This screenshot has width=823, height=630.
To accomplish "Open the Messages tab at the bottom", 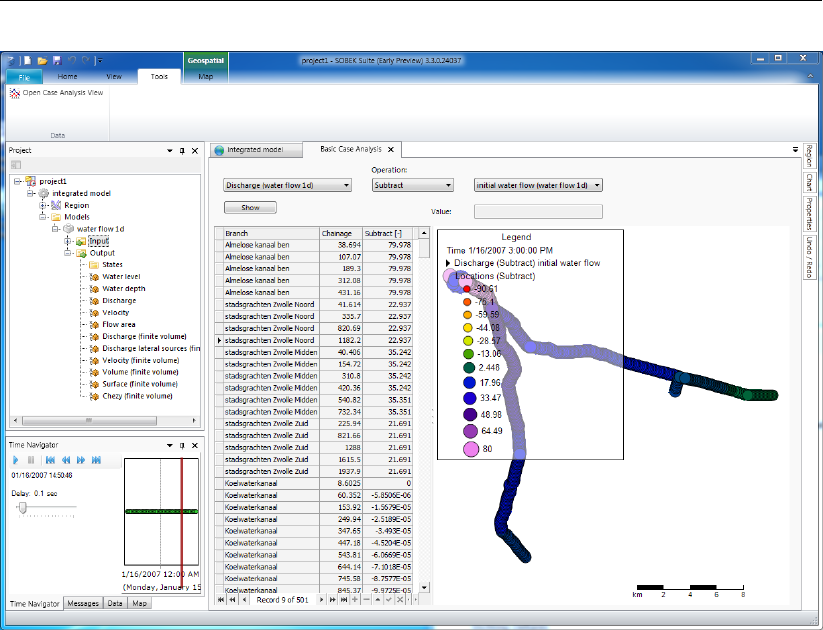I will pyautogui.click(x=83, y=604).
